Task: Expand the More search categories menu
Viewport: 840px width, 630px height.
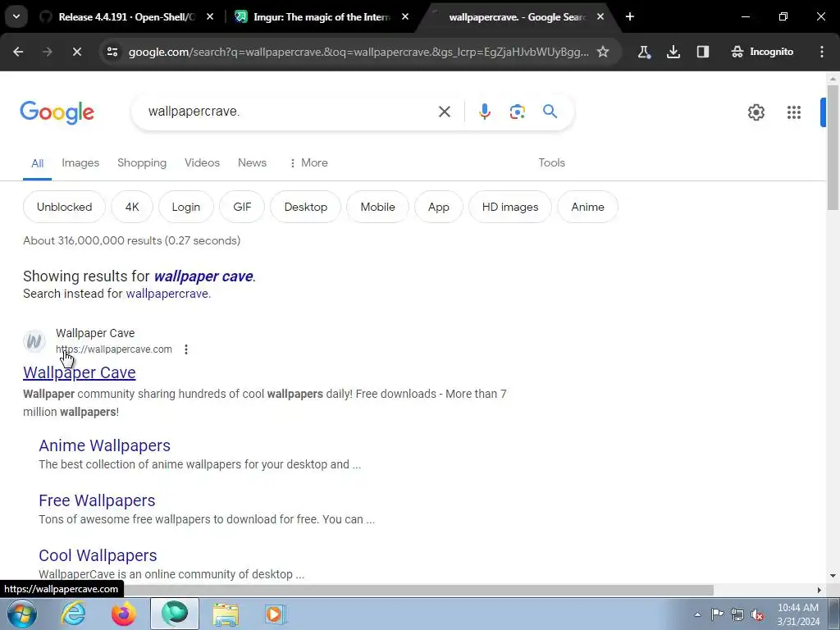Action: point(308,163)
